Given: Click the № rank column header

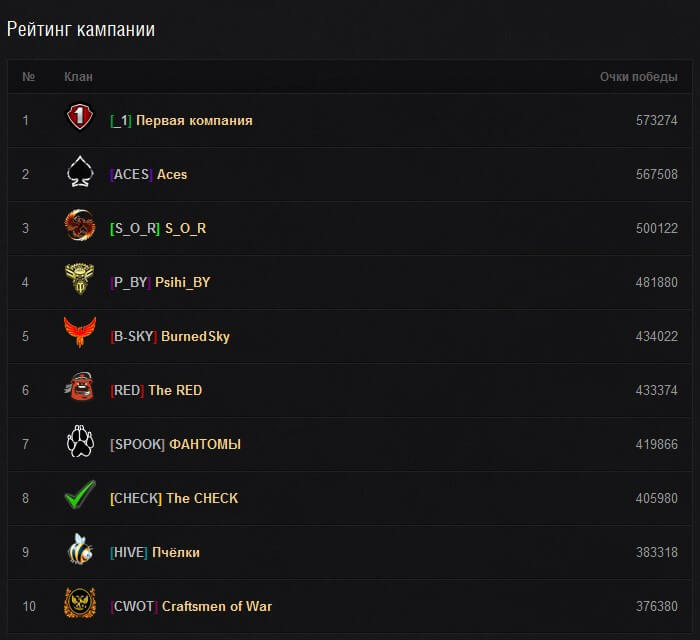Looking at the screenshot, I should point(29,77).
